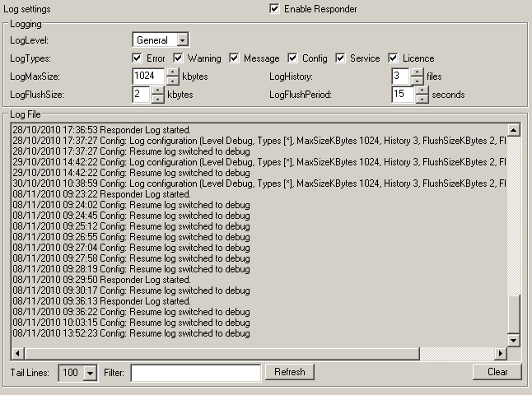Open the LogLevel dropdown
The height and width of the screenshot is (395, 532).
pos(182,39)
